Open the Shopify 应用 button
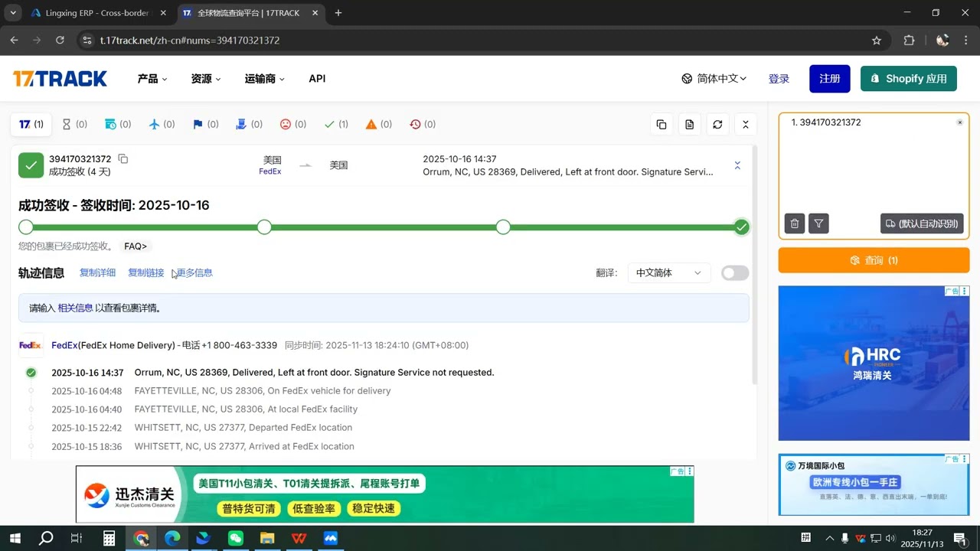The height and width of the screenshot is (551, 980). (909, 79)
